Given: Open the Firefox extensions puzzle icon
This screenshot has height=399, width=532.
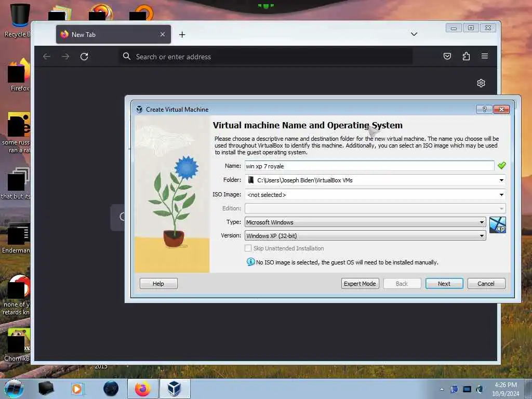Looking at the screenshot, I should [x=466, y=56].
